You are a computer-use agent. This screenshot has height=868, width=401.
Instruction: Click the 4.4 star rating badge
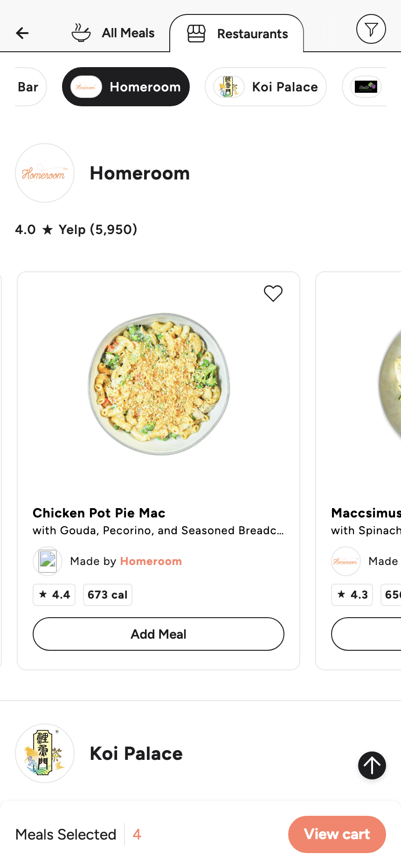tap(54, 595)
